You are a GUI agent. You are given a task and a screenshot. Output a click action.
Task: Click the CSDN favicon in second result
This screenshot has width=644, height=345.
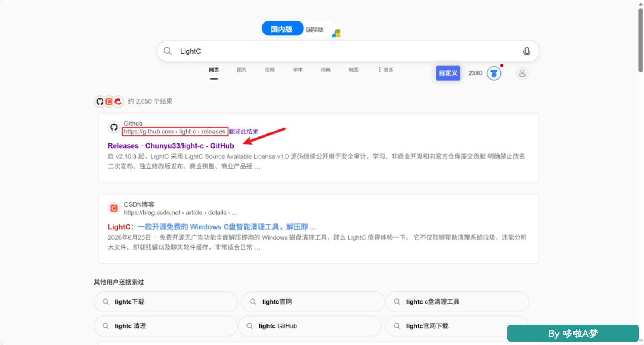(114, 208)
